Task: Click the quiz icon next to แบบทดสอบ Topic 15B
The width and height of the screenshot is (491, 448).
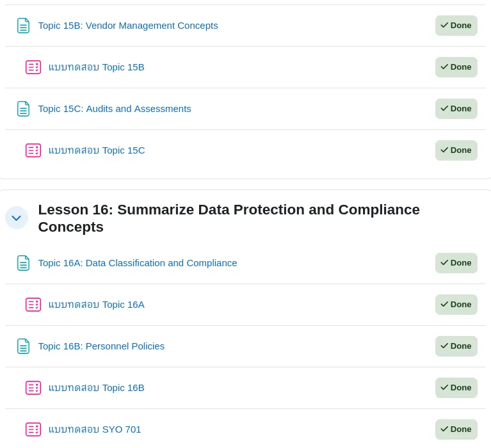Action: [33, 67]
